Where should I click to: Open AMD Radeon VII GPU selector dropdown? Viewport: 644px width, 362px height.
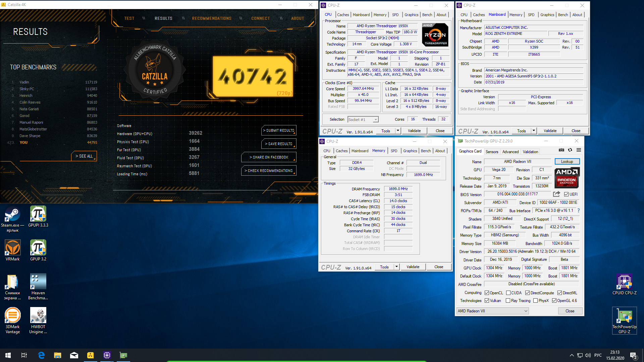(492, 311)
